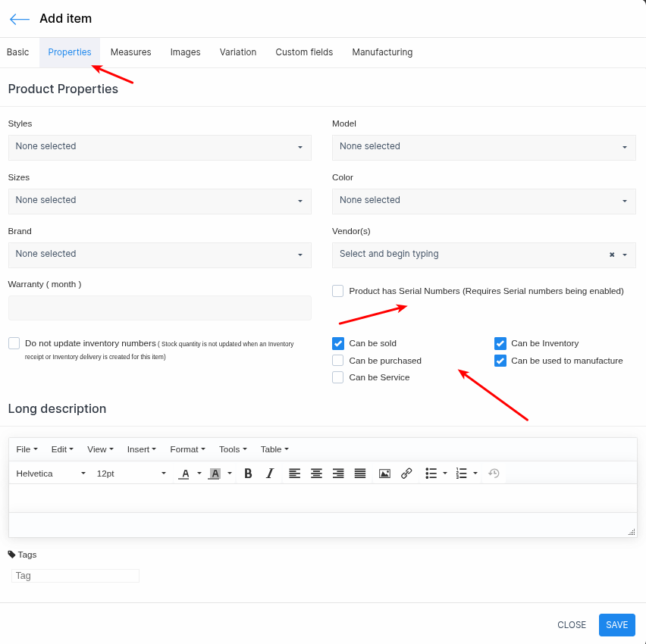
Task: Click the CLOSE button
Action: (572, 625)
